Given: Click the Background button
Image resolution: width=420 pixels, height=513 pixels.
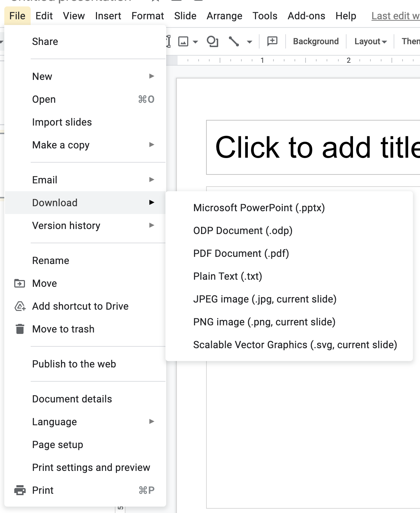Looking at the screenshot, I should 316,41.
